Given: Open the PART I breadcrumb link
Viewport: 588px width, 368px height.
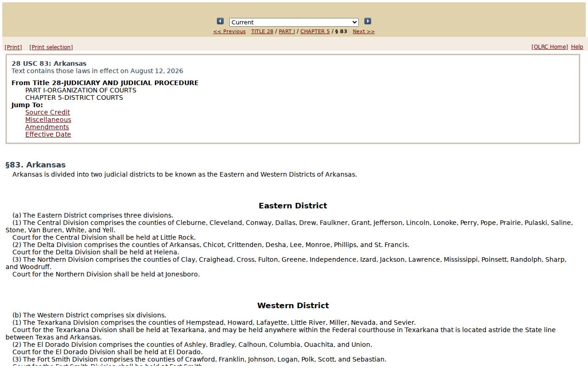Looking at the screenshot, I should [287, 32].
